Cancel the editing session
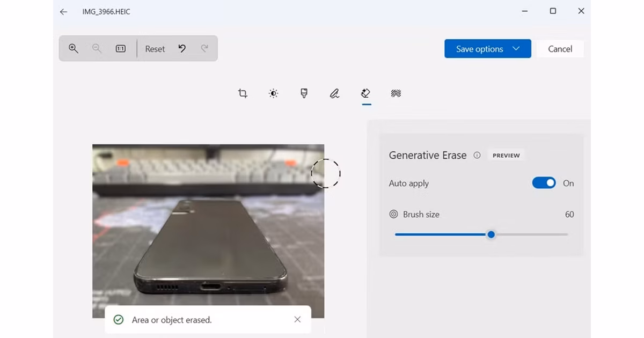The width and height of the screenshot is (644, 338). tap(560, 49)
